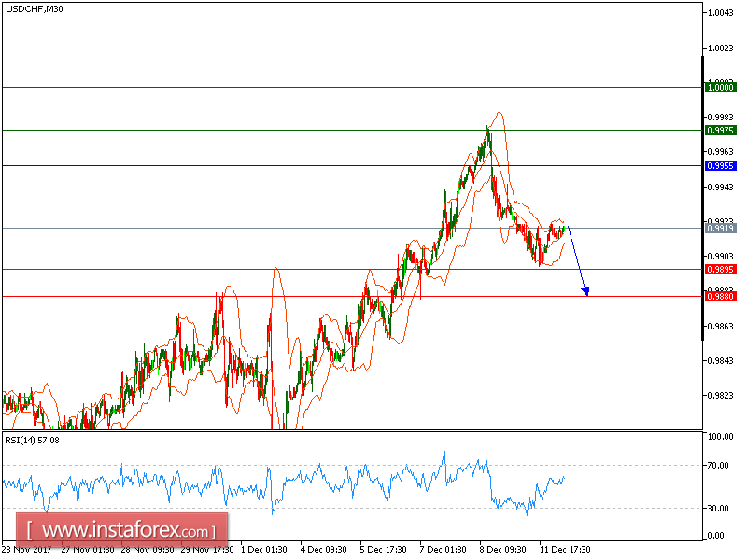Image resolution: width=747 pixels, height=560 pixels.
Task: Select the USDCHF,M30 chart title label
Action: (34, 10)
